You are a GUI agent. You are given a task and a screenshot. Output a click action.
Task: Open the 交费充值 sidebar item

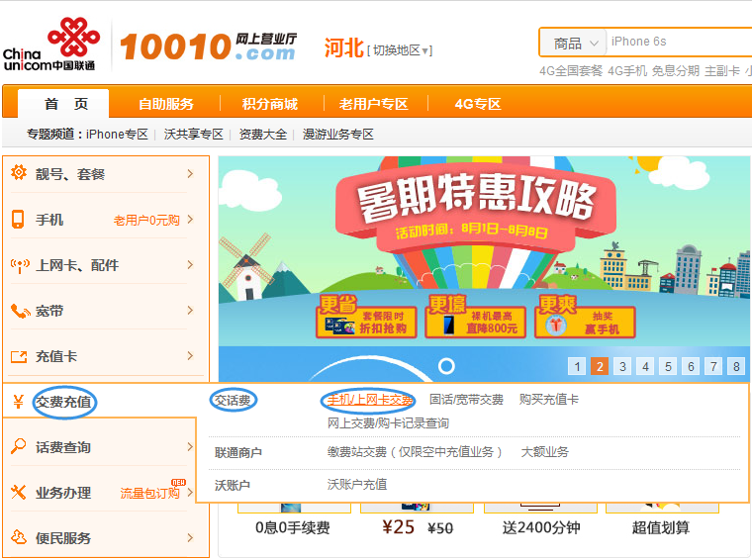[63, 402]
